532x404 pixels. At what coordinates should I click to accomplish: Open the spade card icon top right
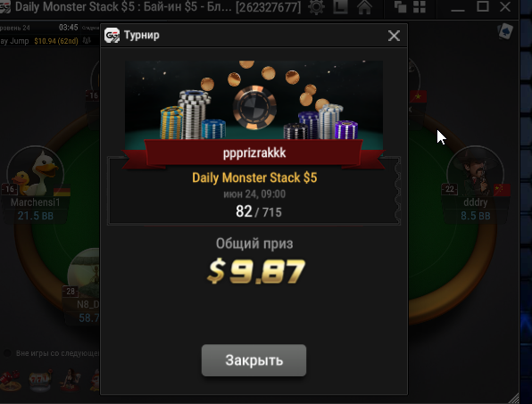(505, 31)
